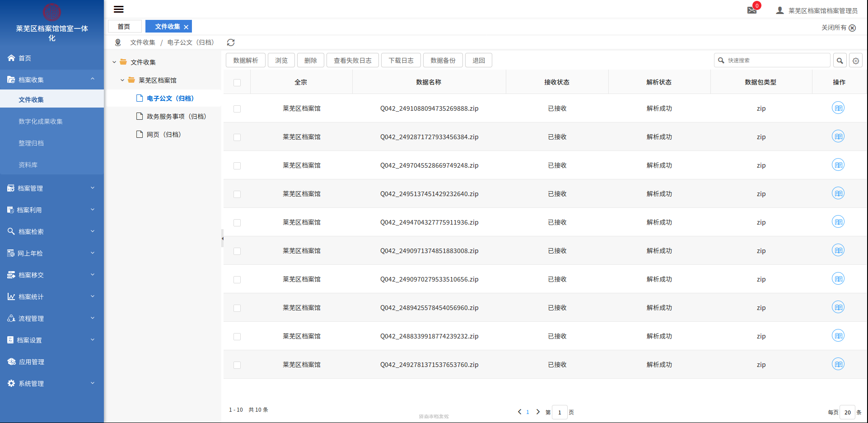Open details icon for Q042_2492781371537653760.zip row
Image resolution: width=868 pixels, height=423 pixels.
pos(838,364)
